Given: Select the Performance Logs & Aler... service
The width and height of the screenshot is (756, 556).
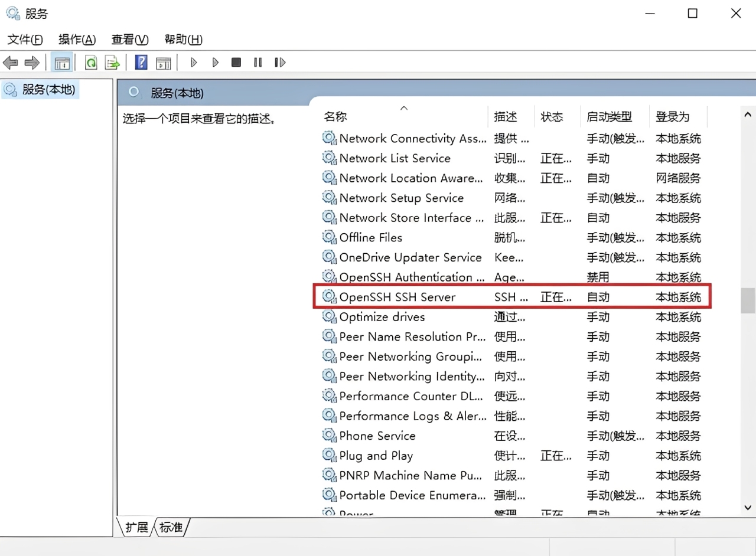Looking at the screenshot, I should point(512,416).
